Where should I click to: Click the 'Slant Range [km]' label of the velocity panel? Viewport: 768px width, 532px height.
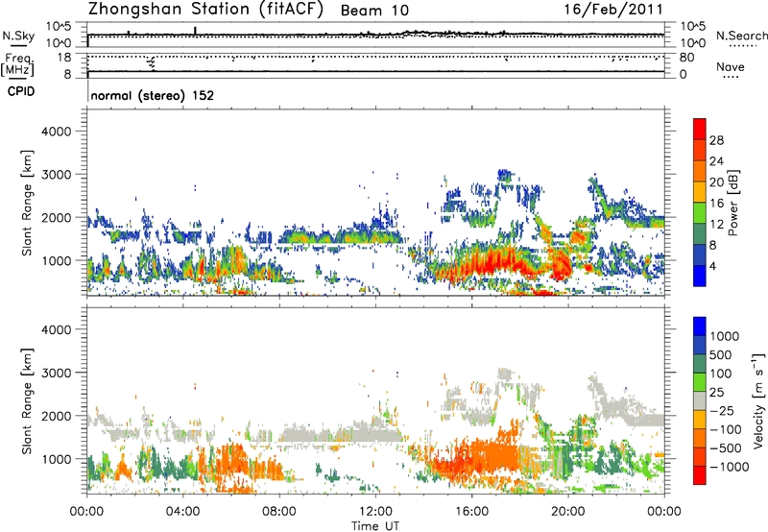click(x=27, y=401)
